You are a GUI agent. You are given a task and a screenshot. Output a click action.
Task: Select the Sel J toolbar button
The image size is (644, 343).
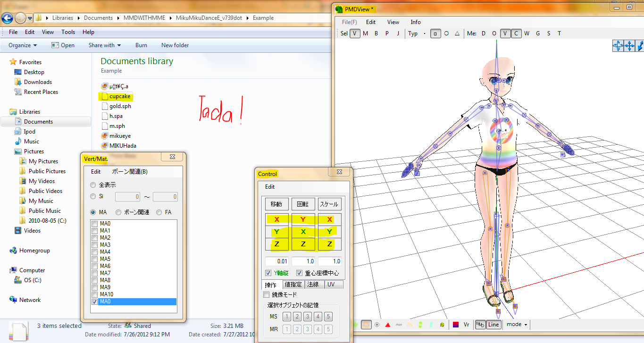click(x=398, y=33)
